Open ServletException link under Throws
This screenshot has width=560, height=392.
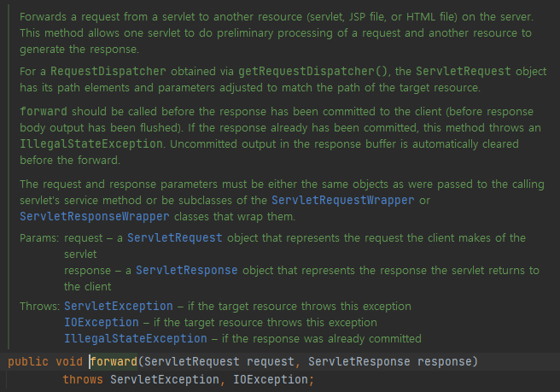[x=118, y=307]
